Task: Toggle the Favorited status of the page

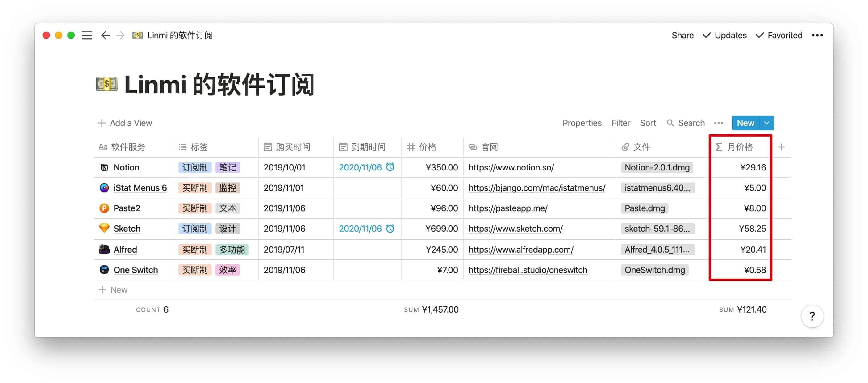Action: (x=779, y=35)
